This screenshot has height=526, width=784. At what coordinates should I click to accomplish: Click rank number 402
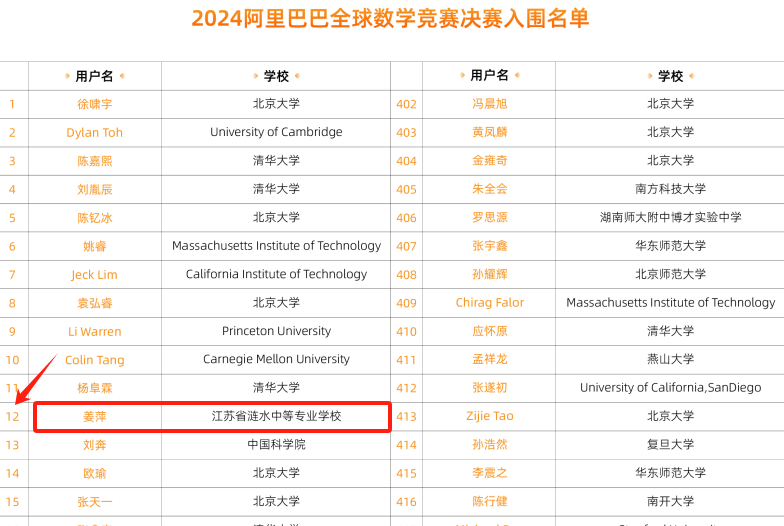(406, 104)
